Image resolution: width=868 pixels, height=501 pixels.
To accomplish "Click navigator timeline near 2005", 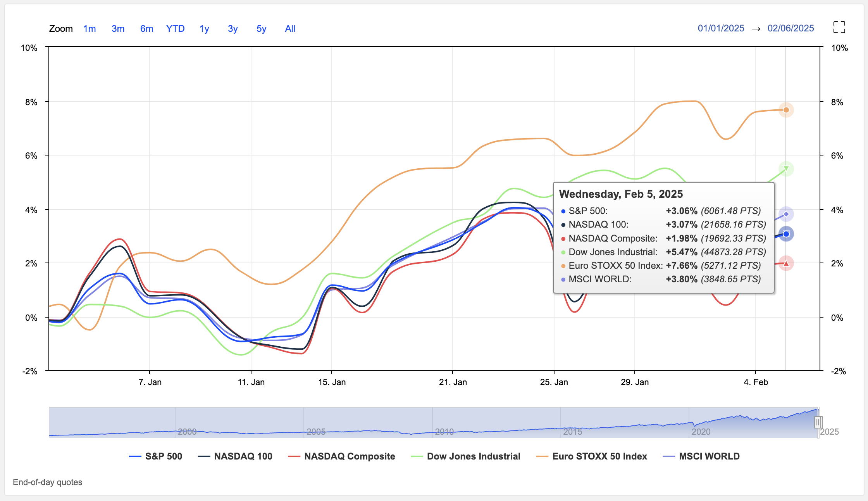I will 316,432.
